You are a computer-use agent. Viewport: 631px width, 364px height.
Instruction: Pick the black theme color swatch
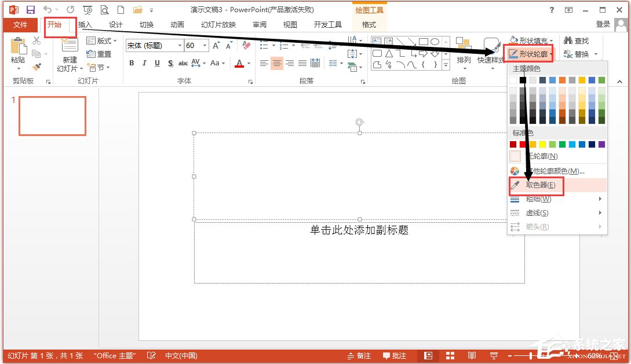pyautogui.click(x=523, y=80)
